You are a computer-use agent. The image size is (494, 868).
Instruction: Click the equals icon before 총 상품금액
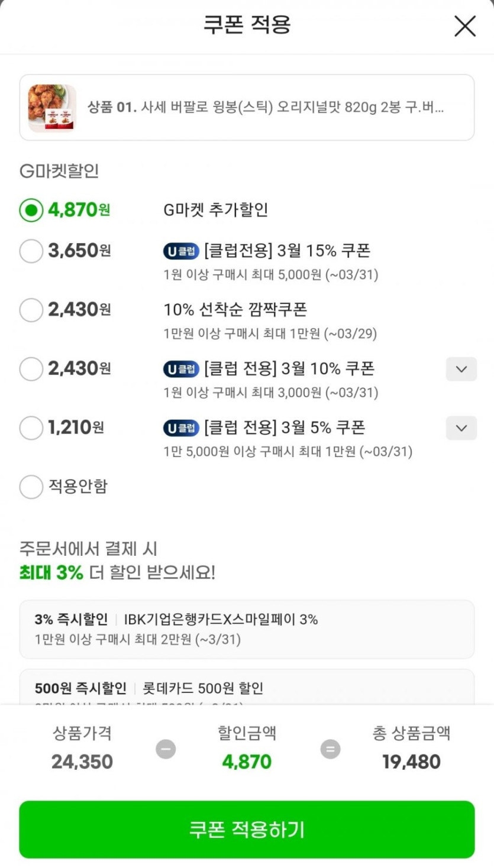click(x=330, y=749)
